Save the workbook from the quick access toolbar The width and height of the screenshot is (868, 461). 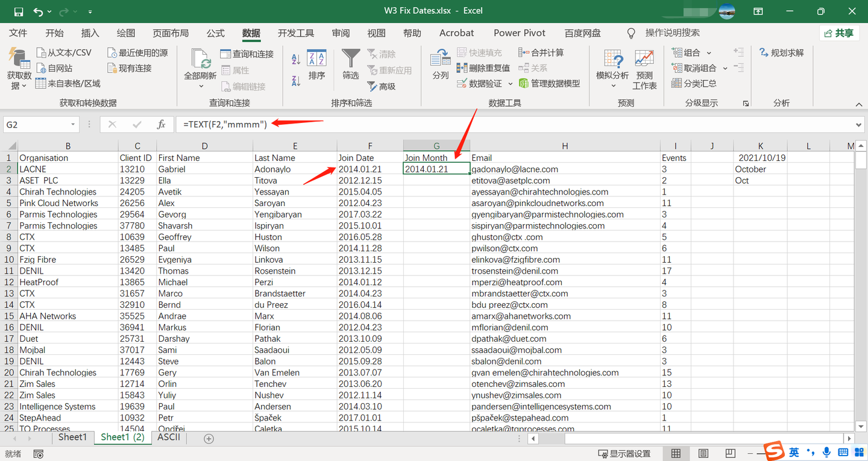coord(18,11)
